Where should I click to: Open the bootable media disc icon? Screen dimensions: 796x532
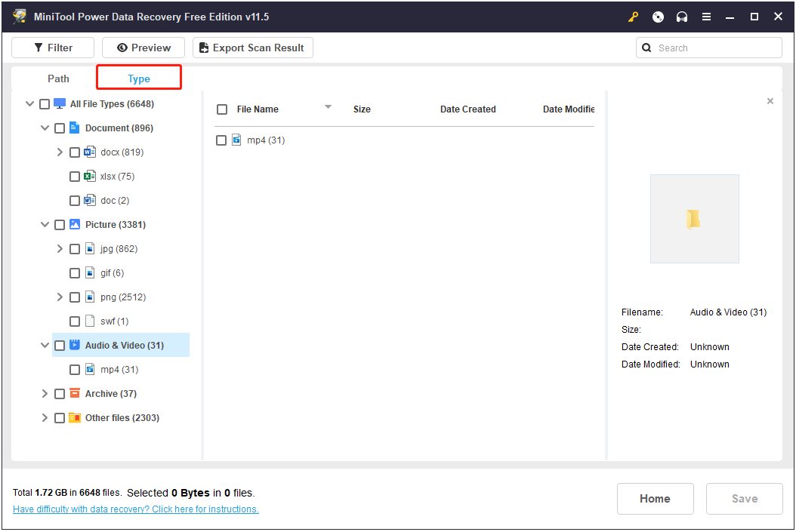tap(658, 17)
